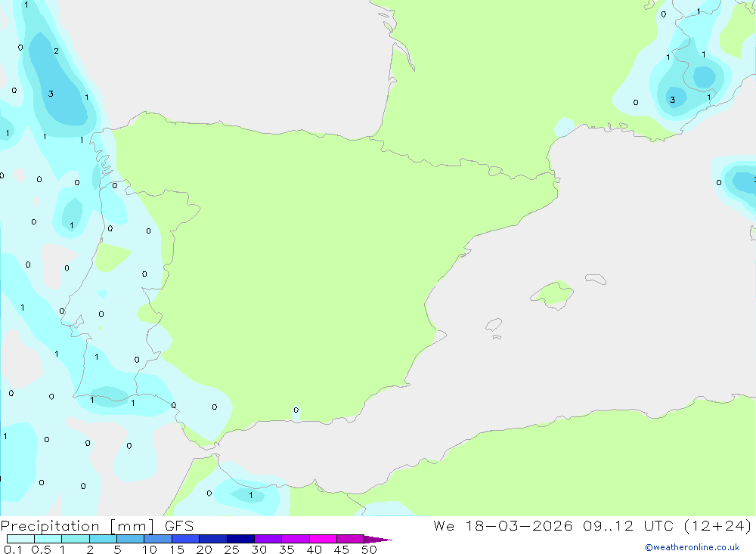Pick the legend swatch between 1 and 2
This screenshot has height=554, width=756.
(x=76, y=539)
